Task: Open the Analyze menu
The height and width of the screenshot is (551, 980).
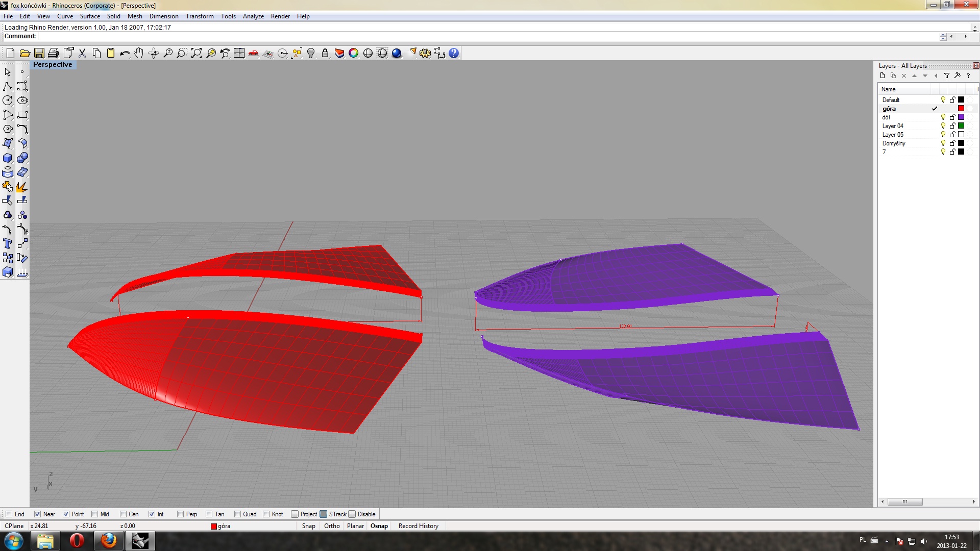Action: tap(253, 16)
